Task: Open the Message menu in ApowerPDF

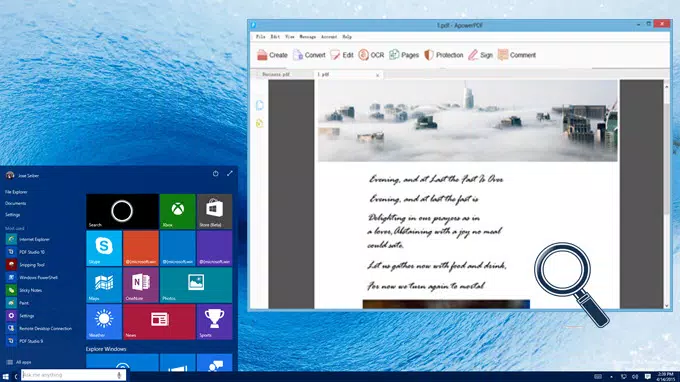Action: pyautogui.click(x=307, y=37)
